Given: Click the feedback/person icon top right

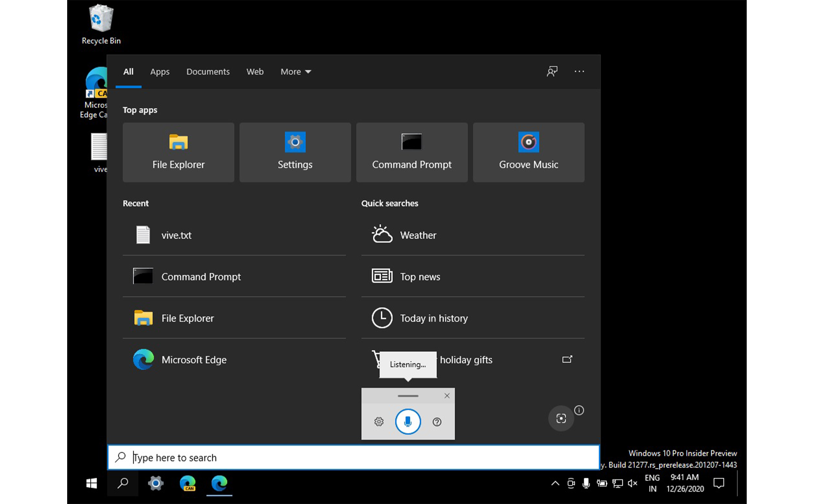Looking at the screenshot, I should click(552, 71).
